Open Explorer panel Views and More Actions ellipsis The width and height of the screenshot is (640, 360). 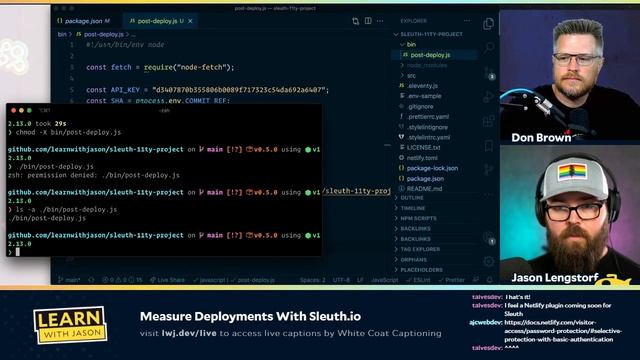(467, 21)
